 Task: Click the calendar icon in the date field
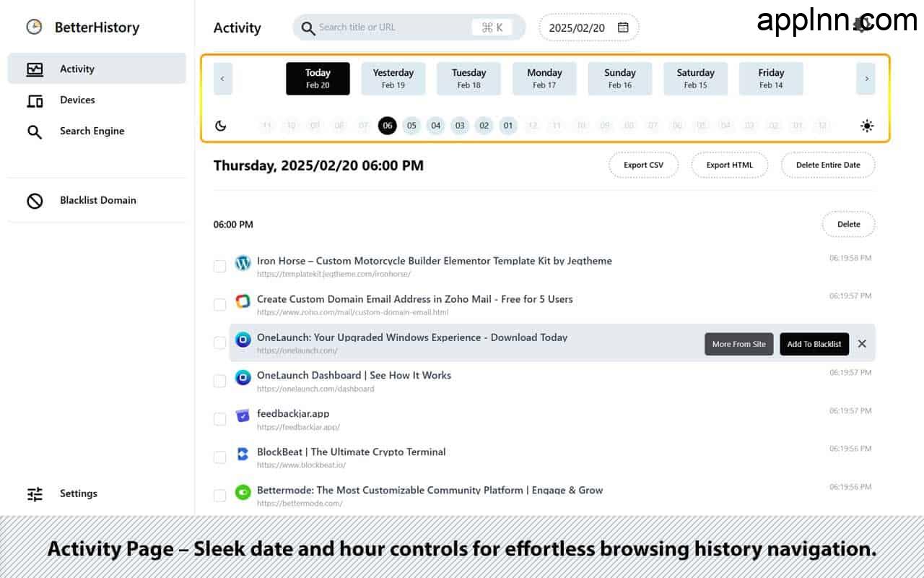click(623, 27)
